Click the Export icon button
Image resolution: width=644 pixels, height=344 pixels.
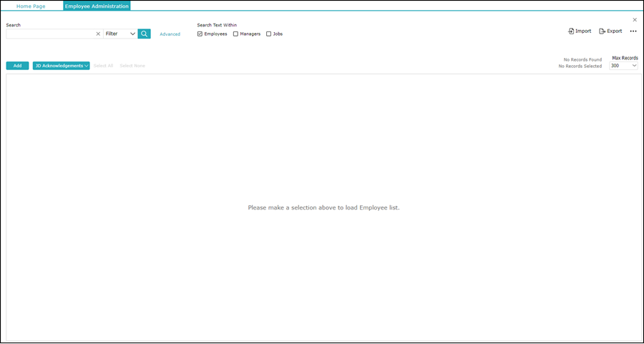click(610, 31)
